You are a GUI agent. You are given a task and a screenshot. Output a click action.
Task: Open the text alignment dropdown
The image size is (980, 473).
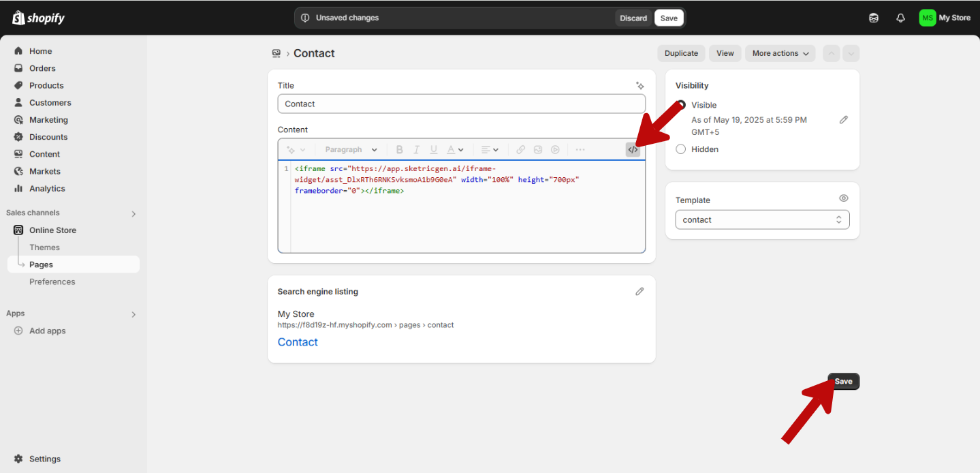click(489, 149)
